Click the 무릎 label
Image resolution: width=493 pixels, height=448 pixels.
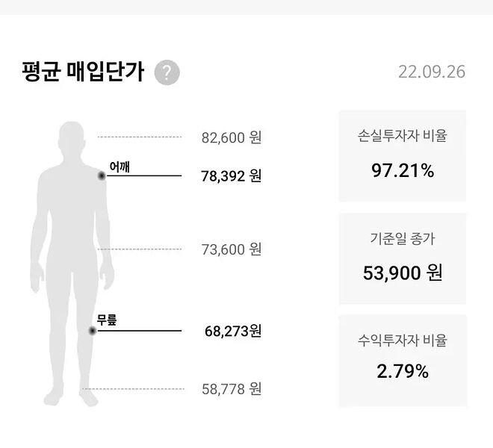(108, 322)
